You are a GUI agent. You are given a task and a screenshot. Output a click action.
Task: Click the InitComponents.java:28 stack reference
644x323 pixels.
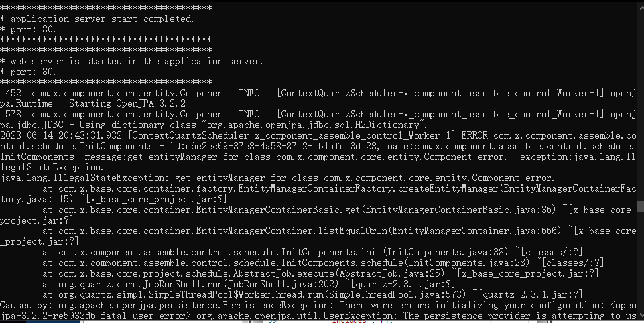(x=458, y=263)
